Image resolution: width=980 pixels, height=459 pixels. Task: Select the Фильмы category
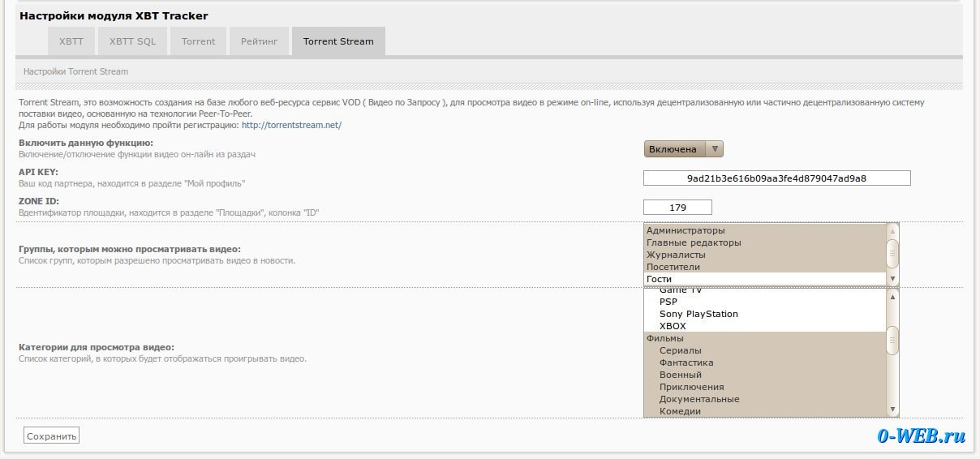pyautogui.click(x=664, y=338)
